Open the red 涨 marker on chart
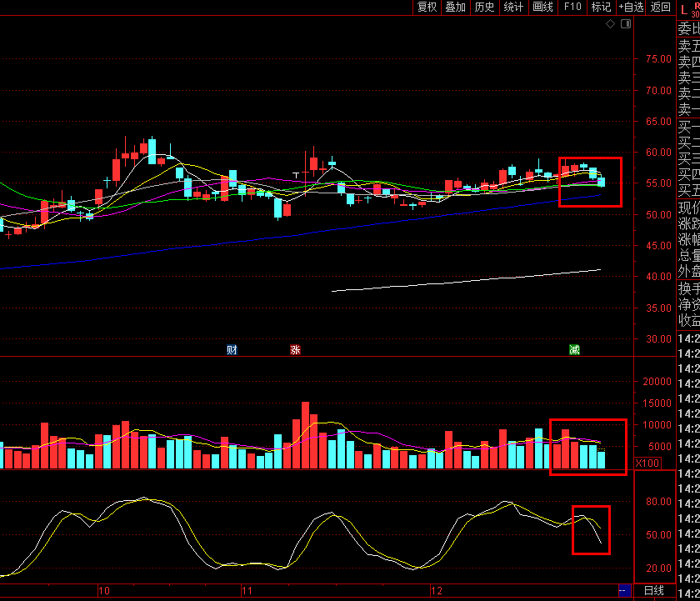 [x=295, y=349]
